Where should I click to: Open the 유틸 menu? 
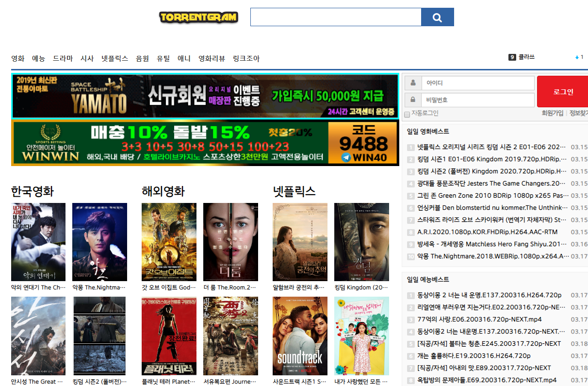(163, 58)
